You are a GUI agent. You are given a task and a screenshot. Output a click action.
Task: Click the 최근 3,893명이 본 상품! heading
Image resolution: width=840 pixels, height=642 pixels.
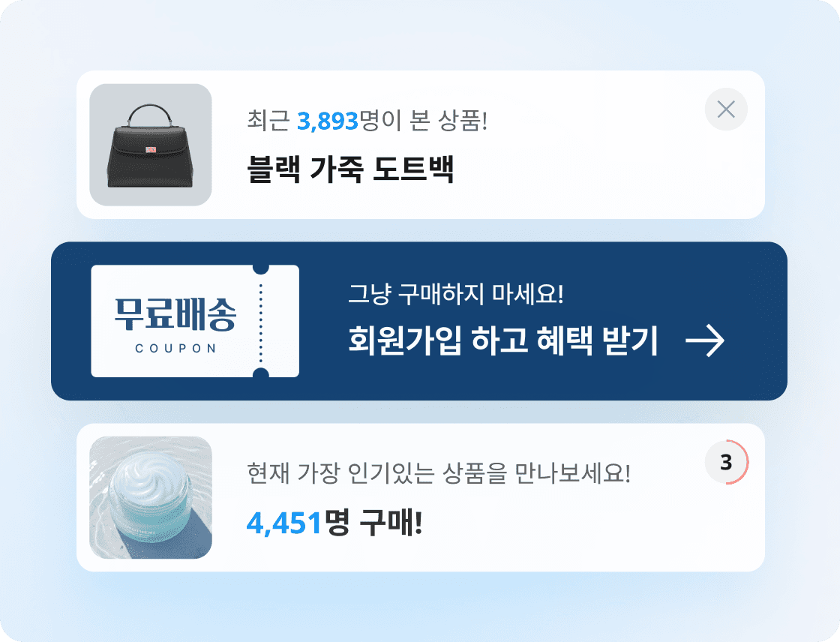[367, 121]
